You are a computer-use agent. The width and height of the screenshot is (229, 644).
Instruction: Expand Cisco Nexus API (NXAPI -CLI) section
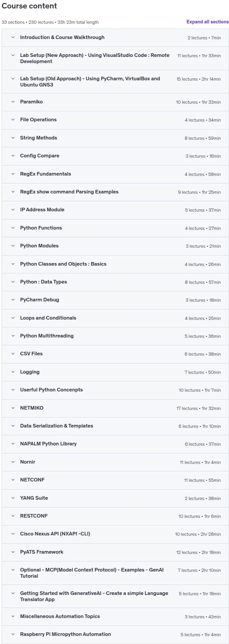pos(115,534)
